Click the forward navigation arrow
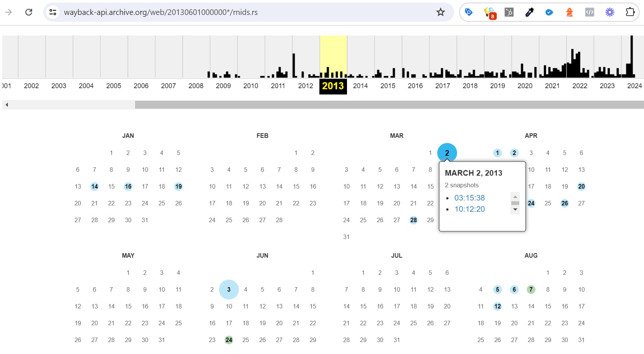The image size is (644, 354). click(9, 12)
